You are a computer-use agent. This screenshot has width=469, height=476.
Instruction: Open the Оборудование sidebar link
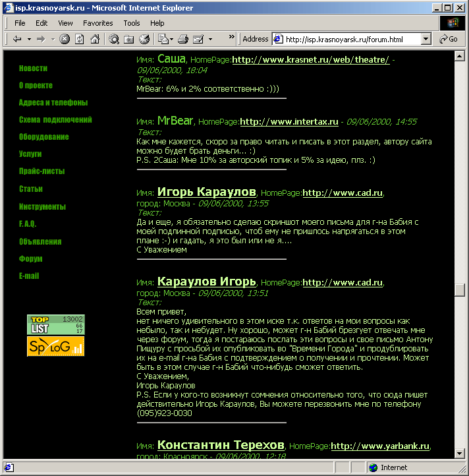(44, 137)
